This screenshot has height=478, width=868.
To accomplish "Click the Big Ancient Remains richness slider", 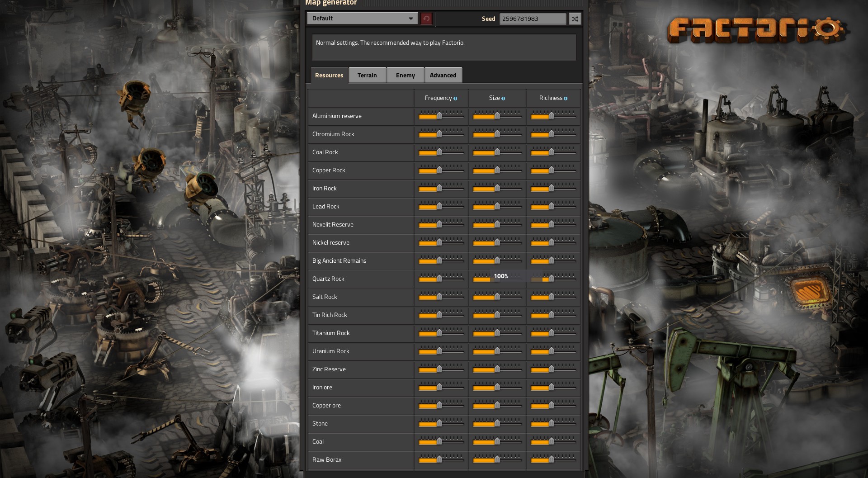I will (553, 261).
